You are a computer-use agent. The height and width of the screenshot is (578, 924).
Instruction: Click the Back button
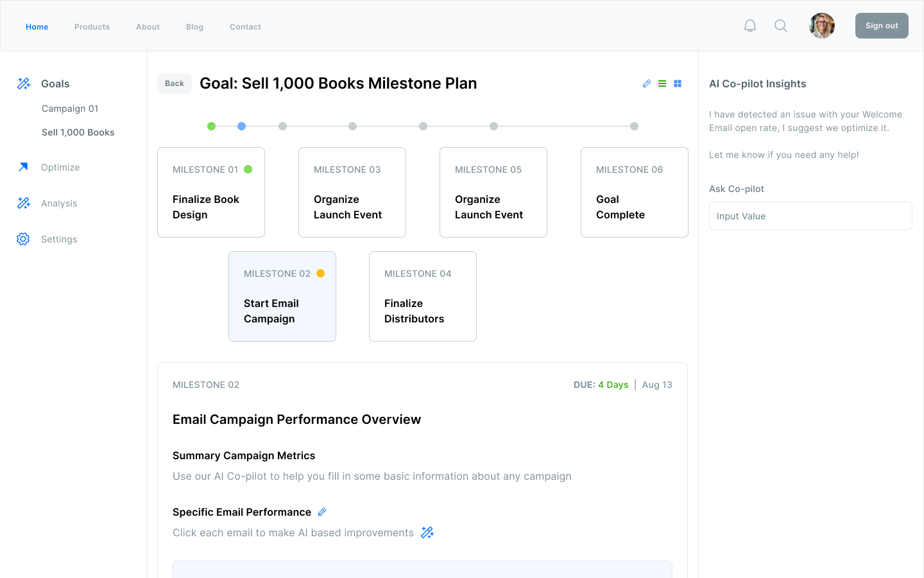(175, 83)
